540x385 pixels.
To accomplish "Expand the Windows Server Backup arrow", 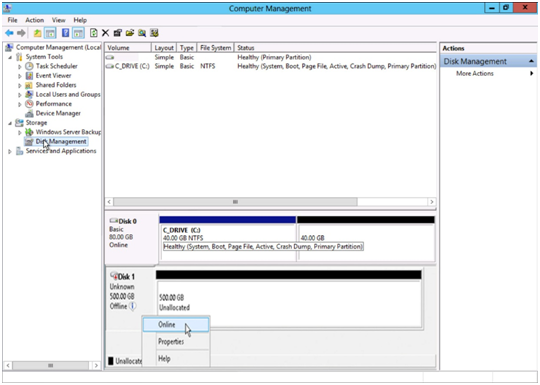I will tap(20, 133).
